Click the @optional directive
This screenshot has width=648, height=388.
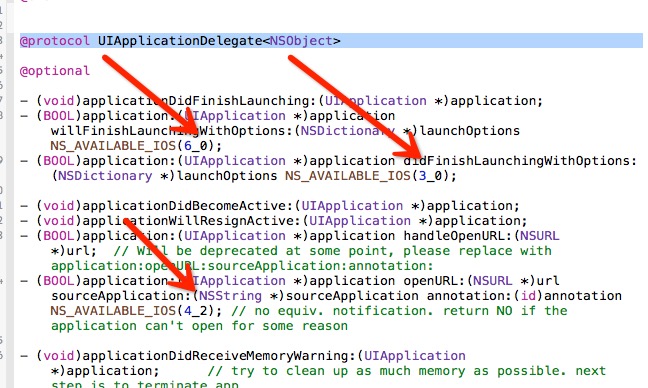tap(55, 71)
